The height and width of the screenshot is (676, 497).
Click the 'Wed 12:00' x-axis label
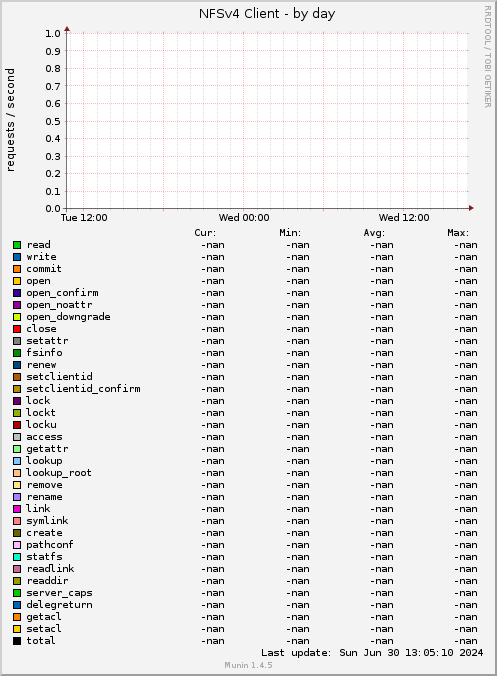[x=404, y=218]
